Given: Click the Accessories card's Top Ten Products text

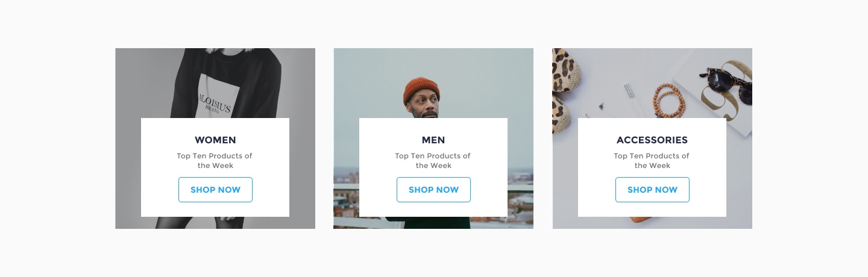Looking at the screenshot, I should point(652,161).
